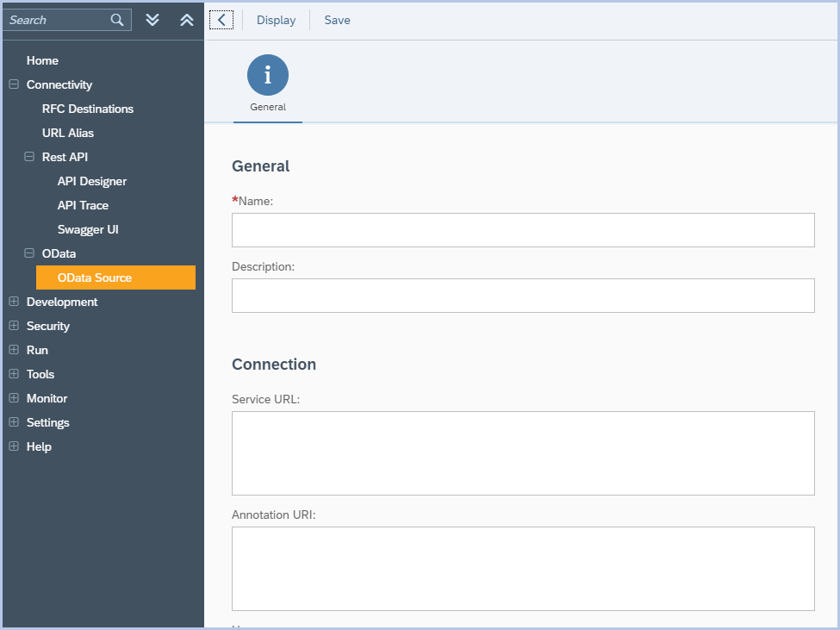Click the Display button
Image resolution: width=840 pixels, height=630 pixels.
click(276, 19)
